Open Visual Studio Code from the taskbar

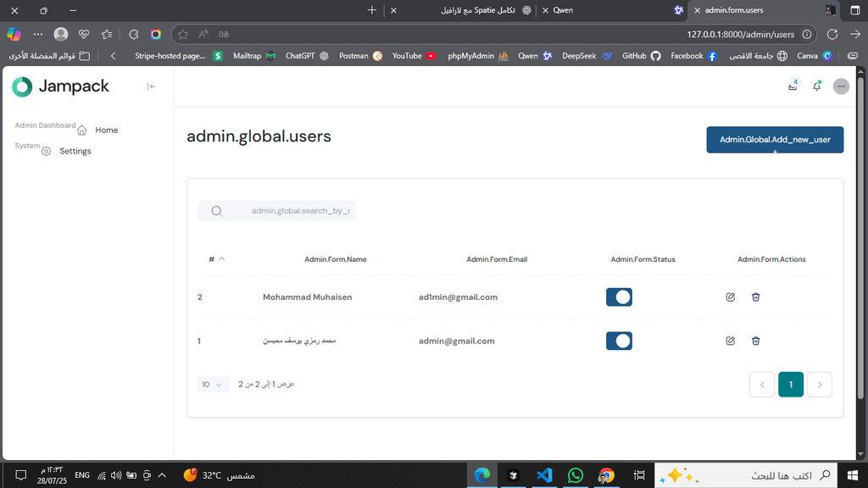click(544, 475)
